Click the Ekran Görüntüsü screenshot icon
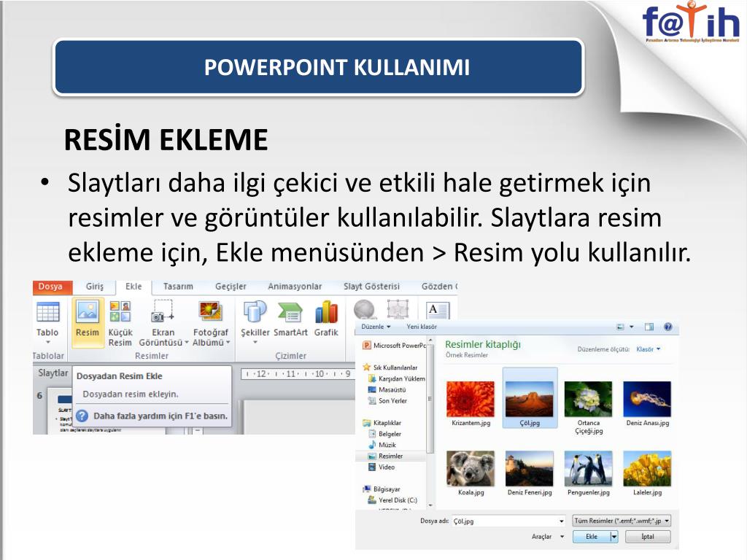Screen dimensions: 747x560 pos(163,311)
